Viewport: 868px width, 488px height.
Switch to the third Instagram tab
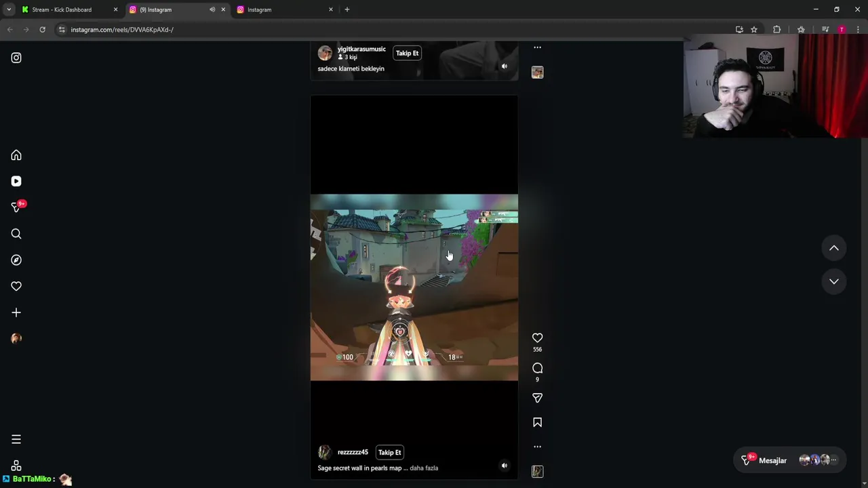pyautogui.click(x=285, y=9)
